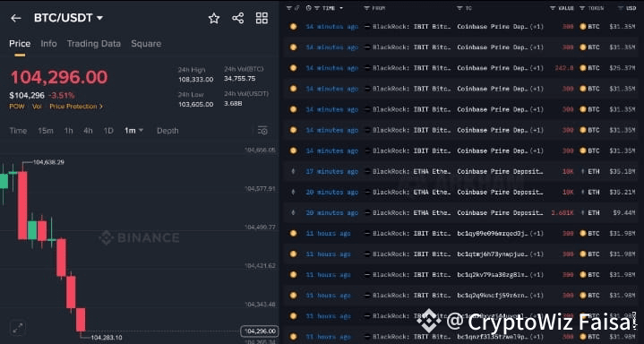Click the $35.18M USD amount
This screenshot has width=644, height=344.
623,171
